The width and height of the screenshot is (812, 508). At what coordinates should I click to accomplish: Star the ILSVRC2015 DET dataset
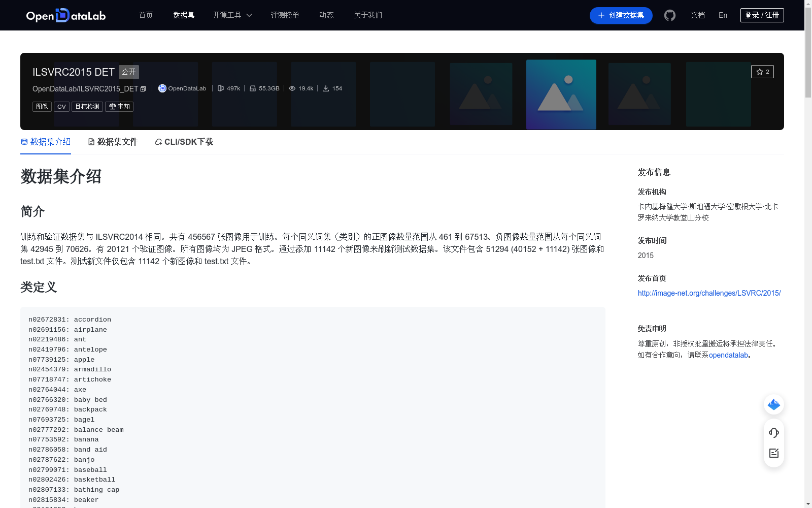pos(762,72)
